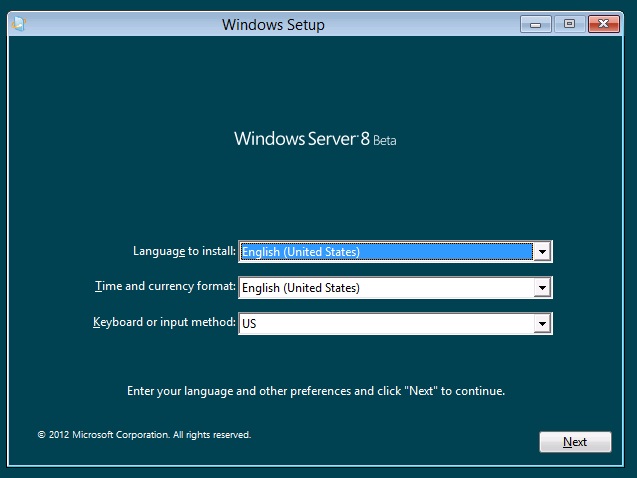The height and width of the screenshot is (478, 637).
Task: Click the "Windows Setup" title text
Action: point(273,24)
